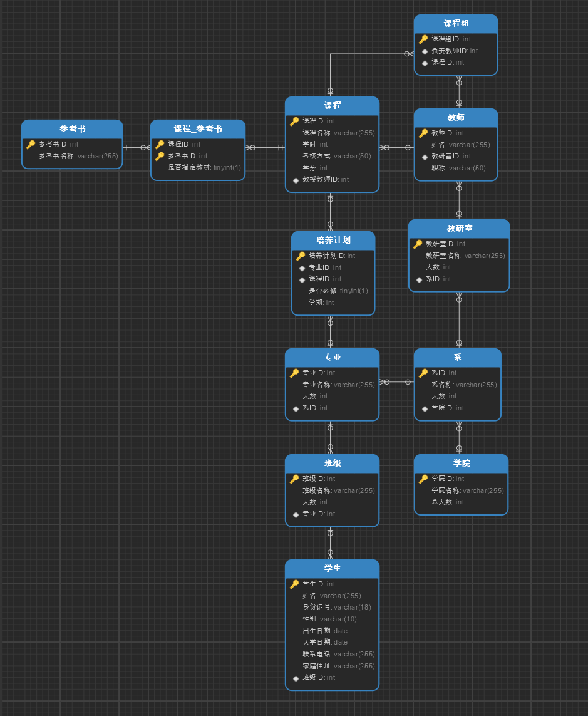The width and height of the screenshot is (588, 716).
Task: Click the 教研室名称 varchar(255) field
Action: click(x=465, y=256)
